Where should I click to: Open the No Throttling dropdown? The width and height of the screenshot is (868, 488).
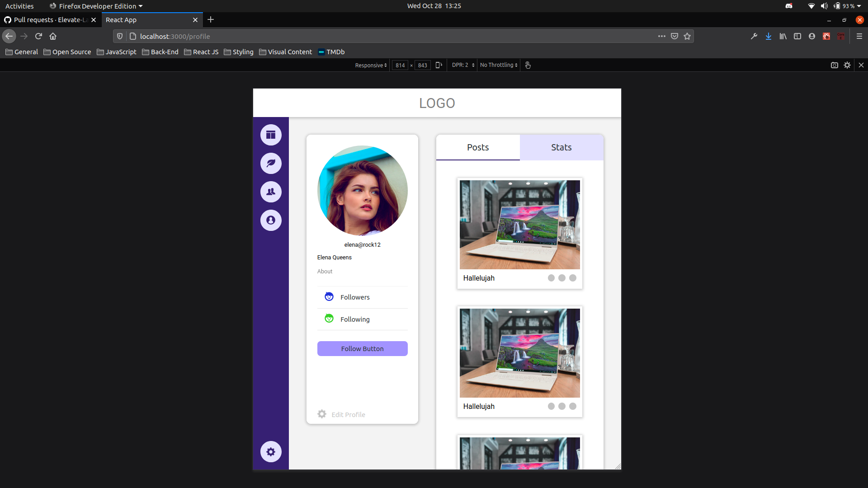498,65
